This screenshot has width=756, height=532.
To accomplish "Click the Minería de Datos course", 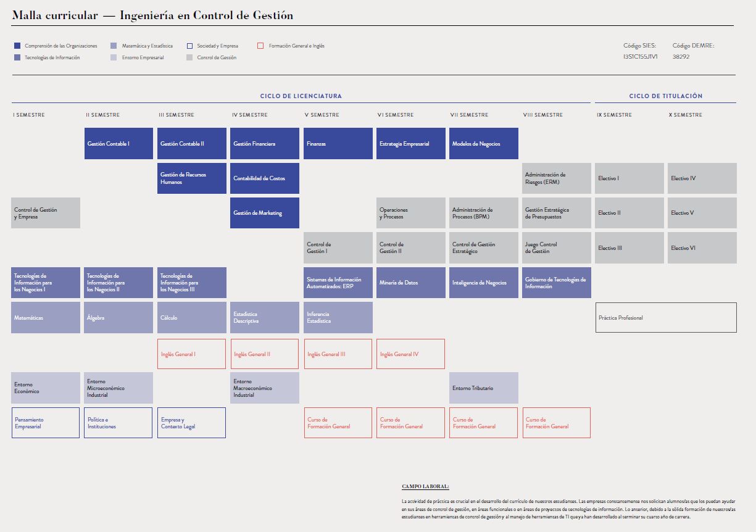I will [x=411, y=283].
